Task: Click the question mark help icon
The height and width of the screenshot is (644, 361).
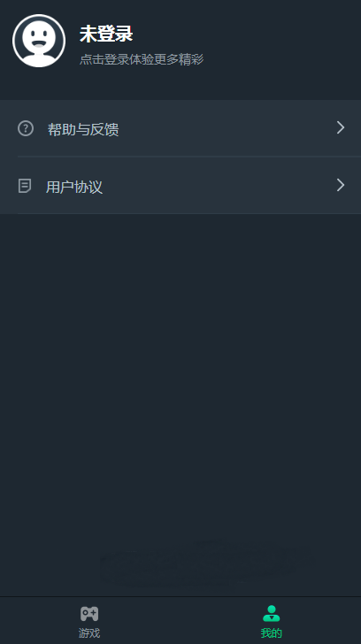Action: point(26,128)
